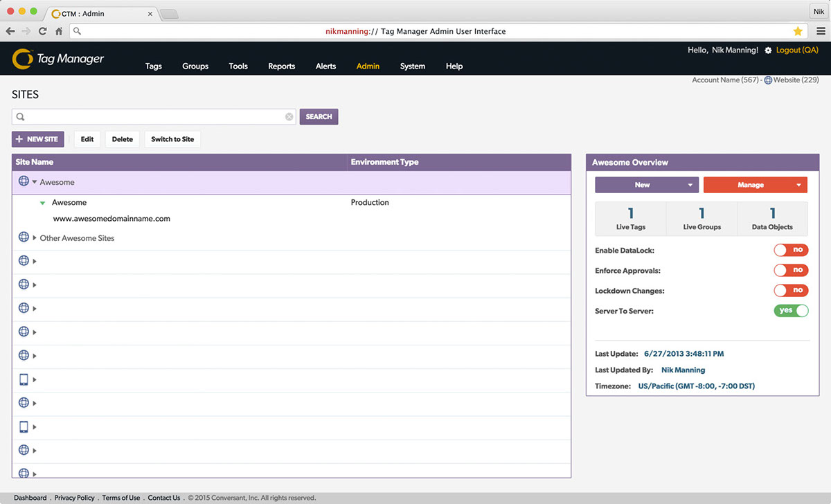
Task: Click the Switch to Site button
Action: click(172, 139)
